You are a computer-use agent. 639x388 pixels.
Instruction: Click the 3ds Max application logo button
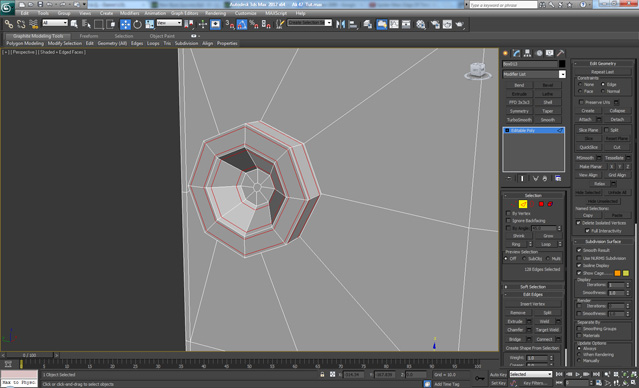[x=7, y=7]
